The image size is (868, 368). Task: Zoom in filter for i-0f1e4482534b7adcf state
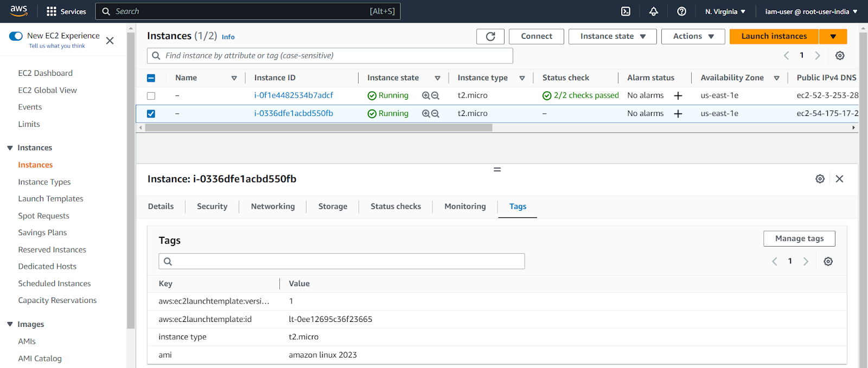tap(426, 95)
